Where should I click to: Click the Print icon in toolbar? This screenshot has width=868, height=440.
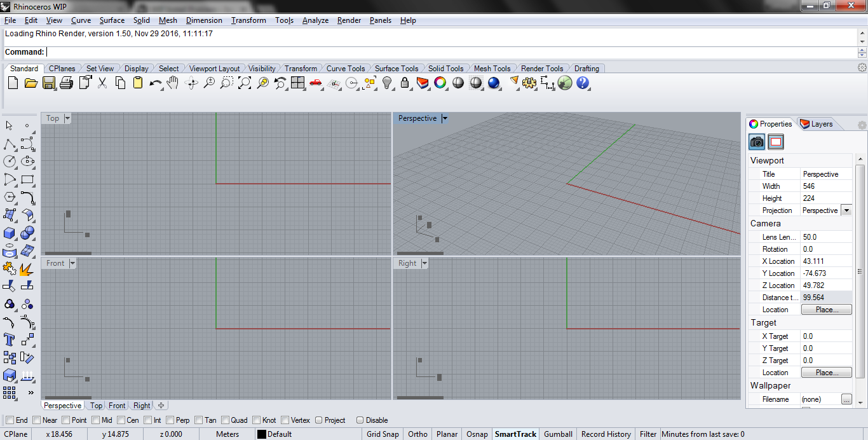coord(66,83)
